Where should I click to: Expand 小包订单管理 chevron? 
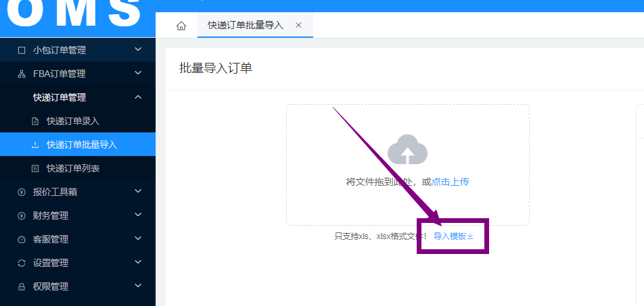click(138, 49)
